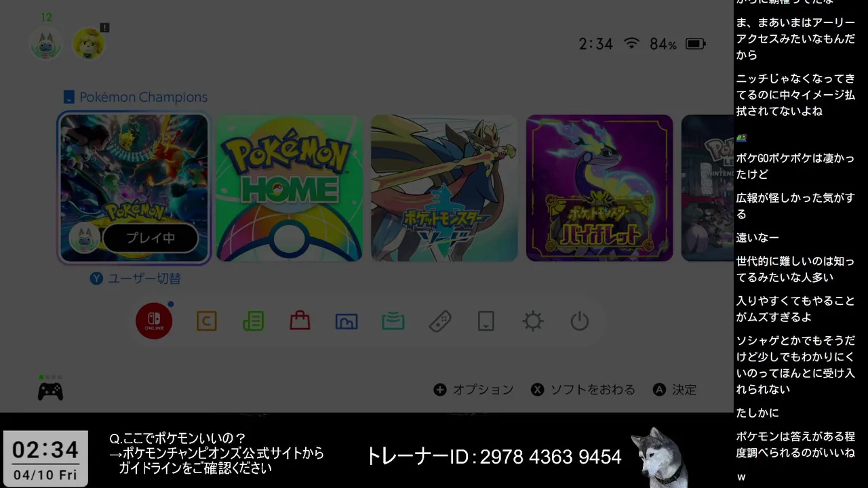Select Pokémon Violet game tile
Screen dimensions: 868x488
(x=599, y=188)
